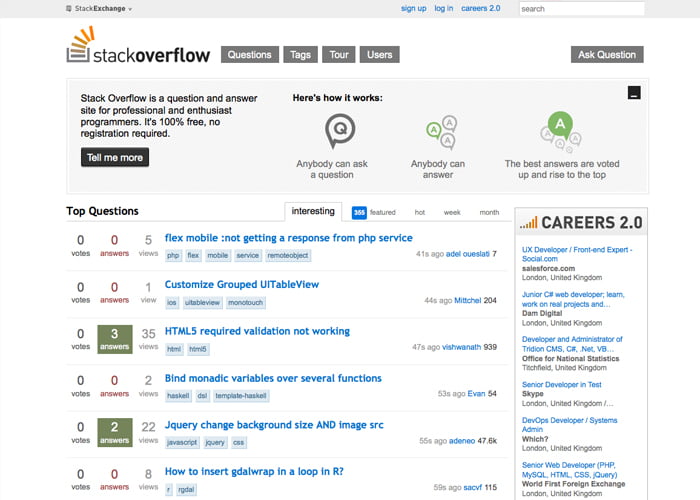Image resolution: width=700 pixels, height=500 pixels.
Task: Open user adeneo's profile
Action: point(462,441)
